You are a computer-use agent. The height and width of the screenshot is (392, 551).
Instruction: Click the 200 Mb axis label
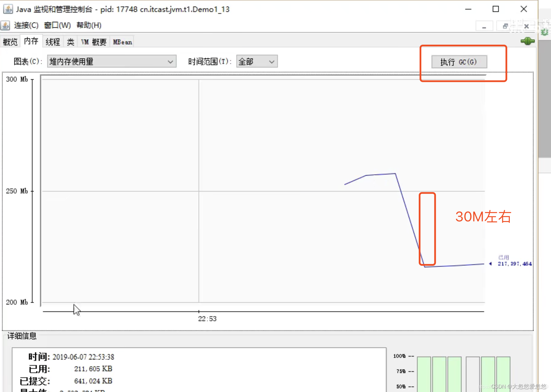(17, 302)
